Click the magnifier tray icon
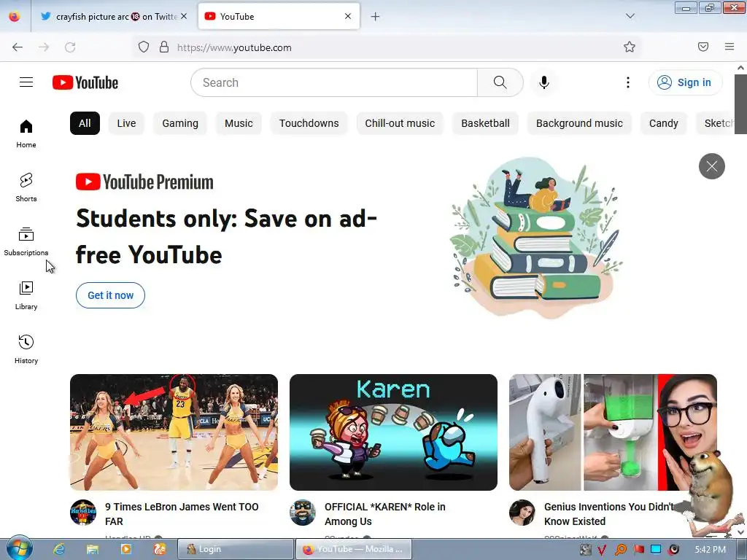Image resolution: width=747 pixels, height=560 pixels. (621, 550)
